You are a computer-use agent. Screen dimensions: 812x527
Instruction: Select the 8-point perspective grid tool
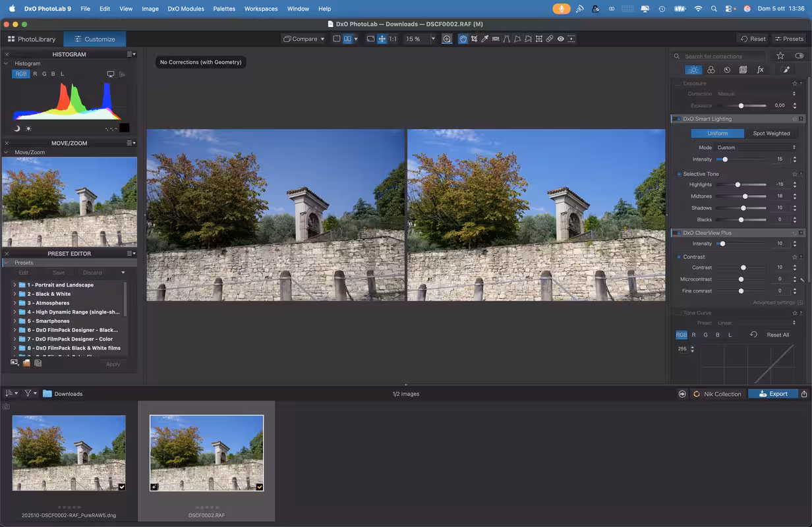(528, 39)
